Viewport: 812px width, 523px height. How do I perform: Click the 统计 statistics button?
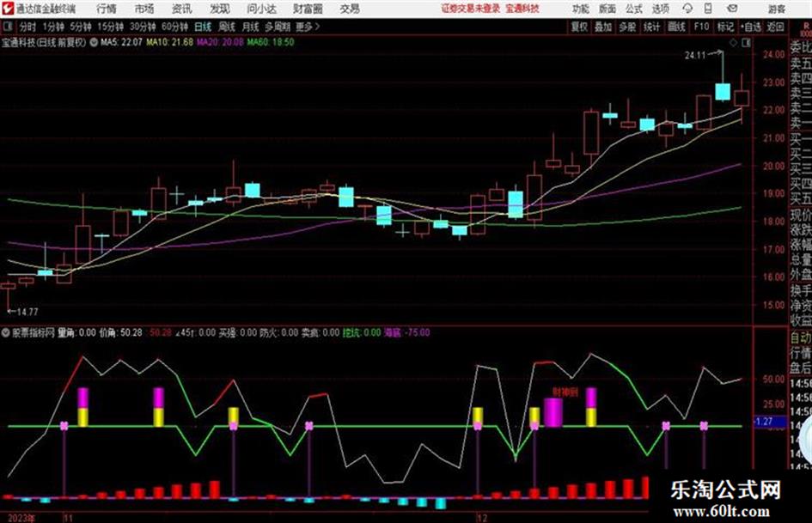[x=651, y=27]
